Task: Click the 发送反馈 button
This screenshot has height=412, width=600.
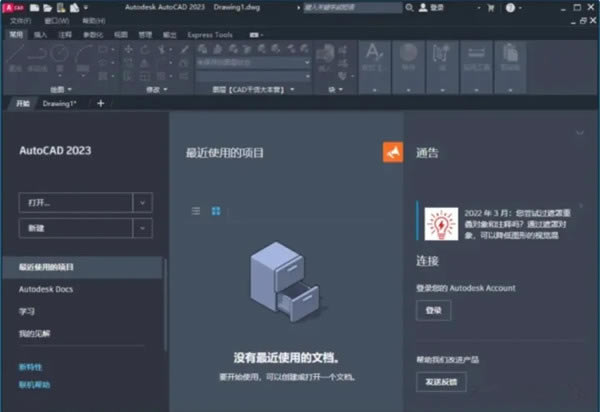Action: [x=441, y=382]
